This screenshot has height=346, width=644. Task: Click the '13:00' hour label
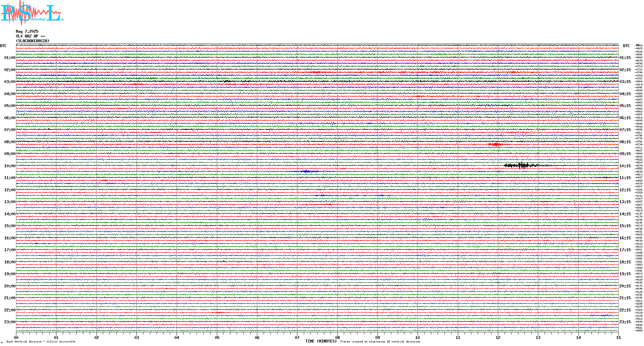pos(10,202)
